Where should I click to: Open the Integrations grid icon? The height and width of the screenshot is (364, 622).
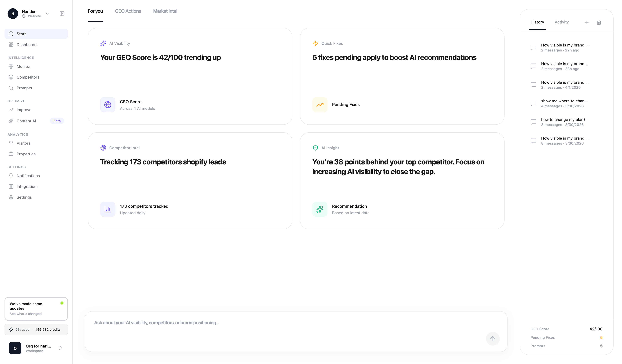point(11,186)
